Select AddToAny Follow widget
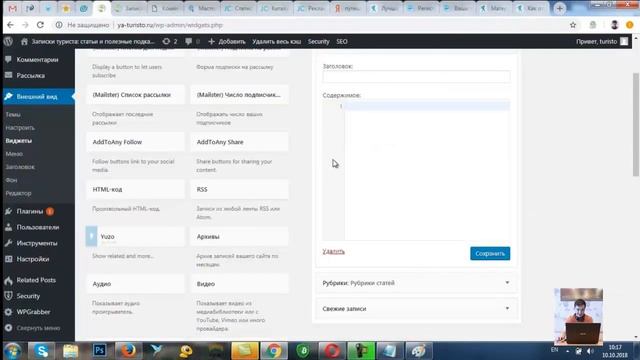Image resolution: width=640 pixels, height=360 pixels. pyautogui.click(x=135, y=142)
